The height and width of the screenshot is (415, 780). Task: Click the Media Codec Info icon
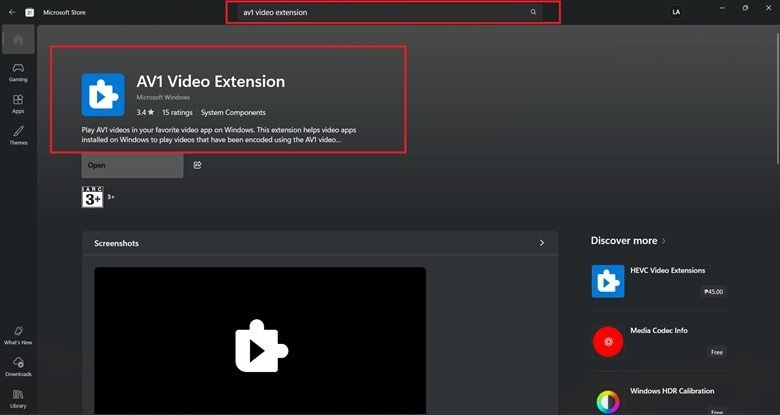point(608,342)
